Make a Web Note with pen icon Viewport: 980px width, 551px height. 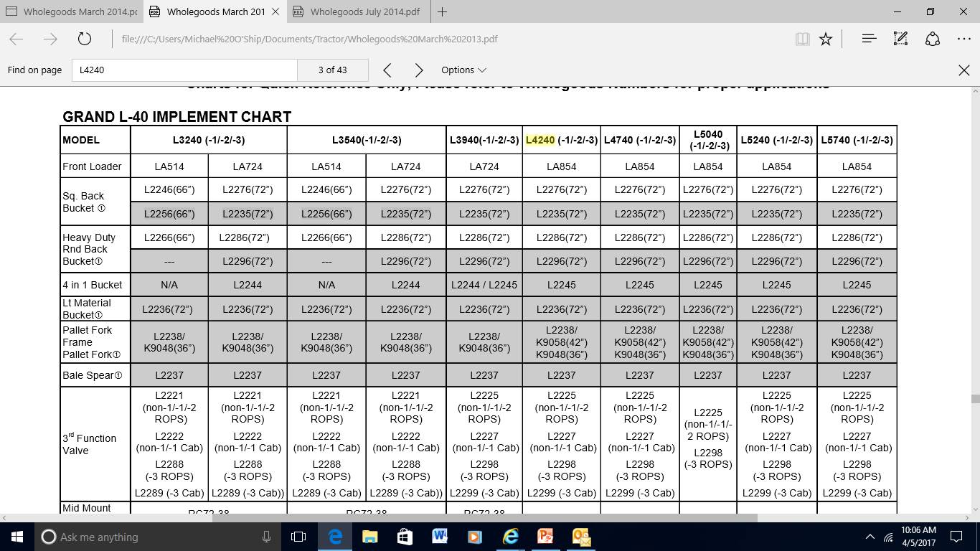click(901, 39)
